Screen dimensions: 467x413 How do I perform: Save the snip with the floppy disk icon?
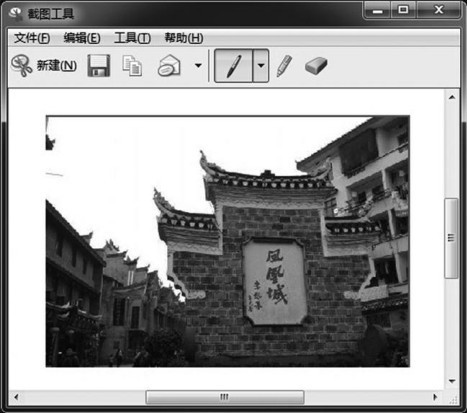(x=99, y=65)
